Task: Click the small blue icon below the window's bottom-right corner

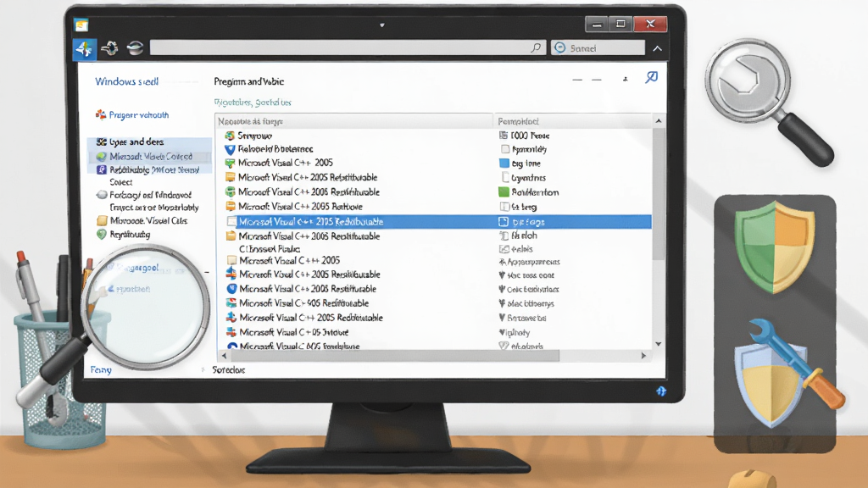Action: [x=661, y=391]
